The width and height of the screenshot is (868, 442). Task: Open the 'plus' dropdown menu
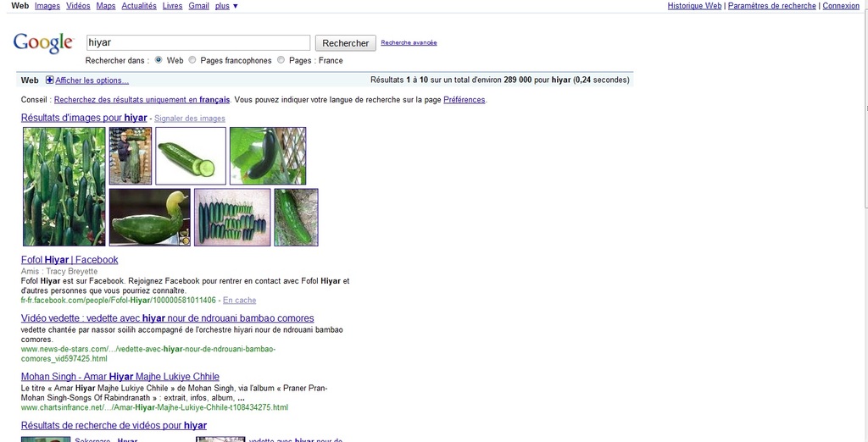[x=226, y=6]
